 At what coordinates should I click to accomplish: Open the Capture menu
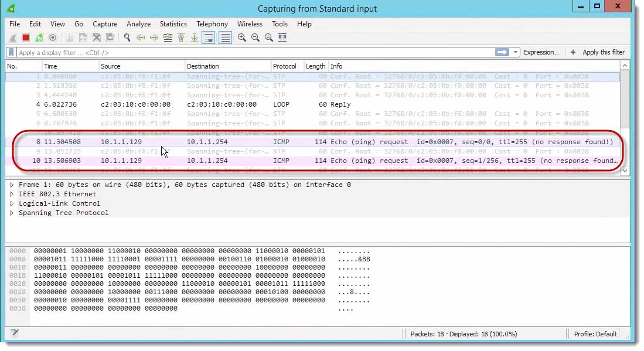(105, 24)
